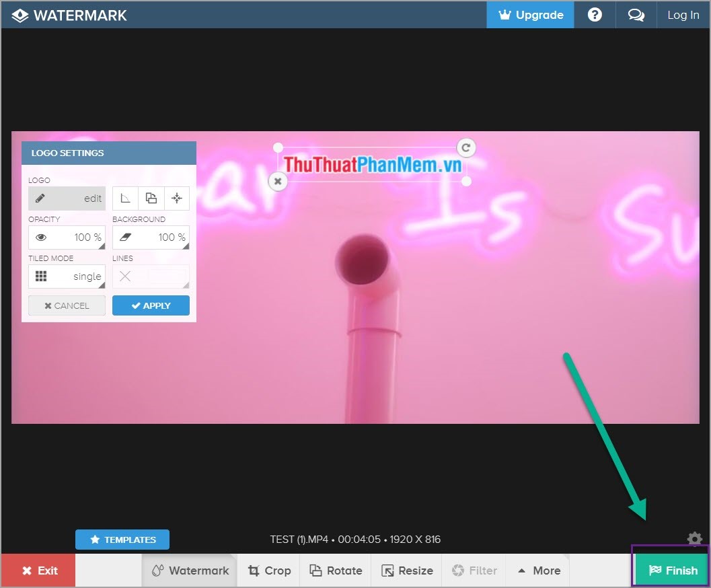711x588 pixels.
Task: Remove the watermark using the X handle
Action: tap(278, 181)
